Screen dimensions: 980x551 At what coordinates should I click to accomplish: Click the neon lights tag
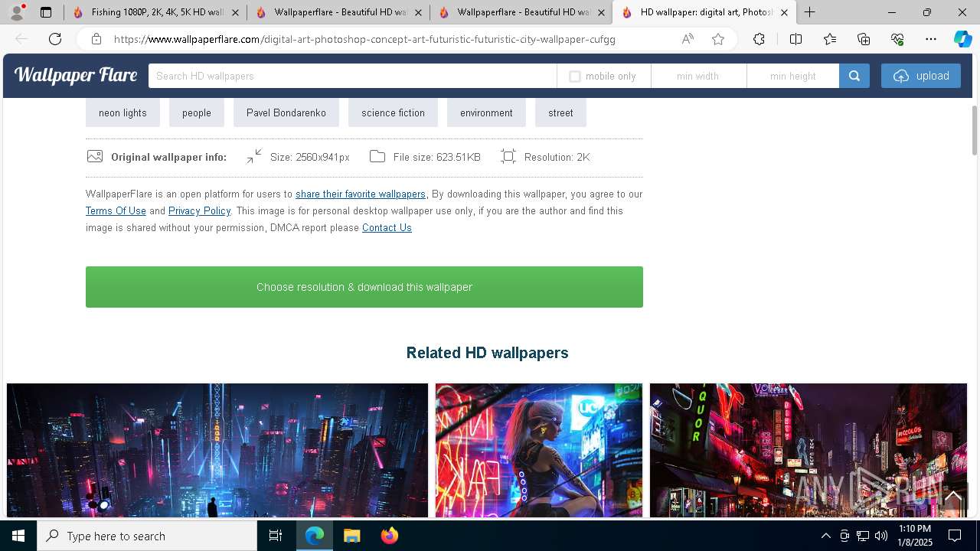[x=122, y=112]
